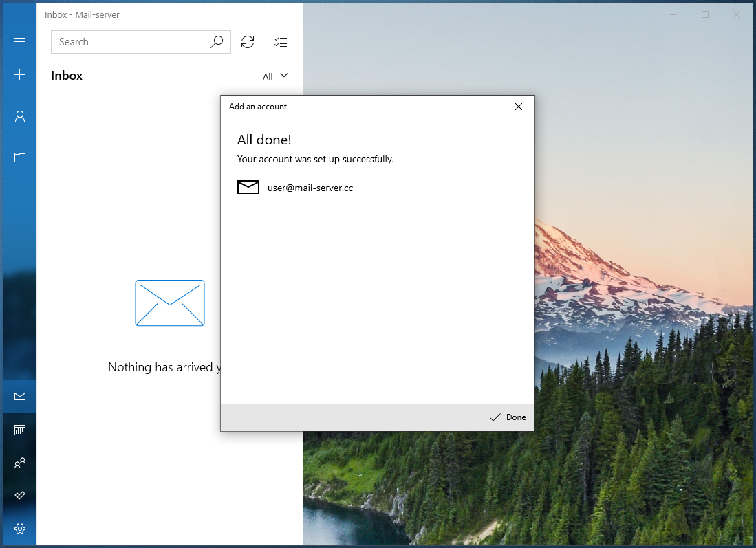Maximize the Mail window

point(705,14)
